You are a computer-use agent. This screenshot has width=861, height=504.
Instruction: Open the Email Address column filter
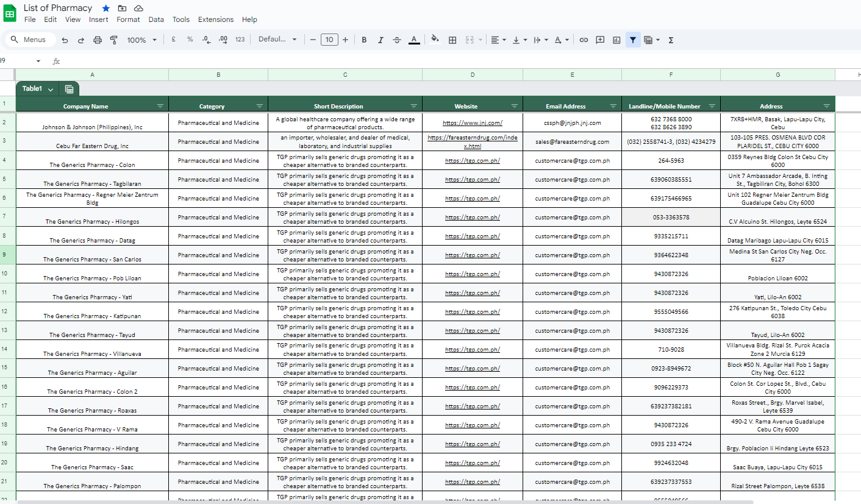click(613, 106)
